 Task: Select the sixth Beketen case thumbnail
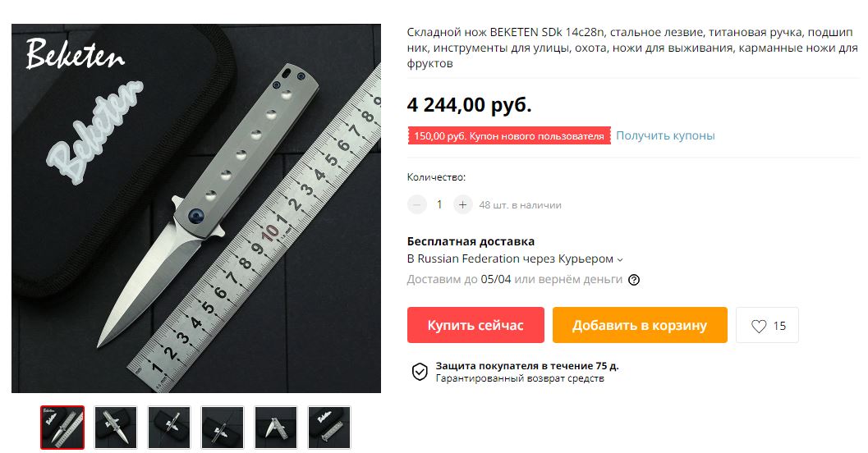(328, 428)
